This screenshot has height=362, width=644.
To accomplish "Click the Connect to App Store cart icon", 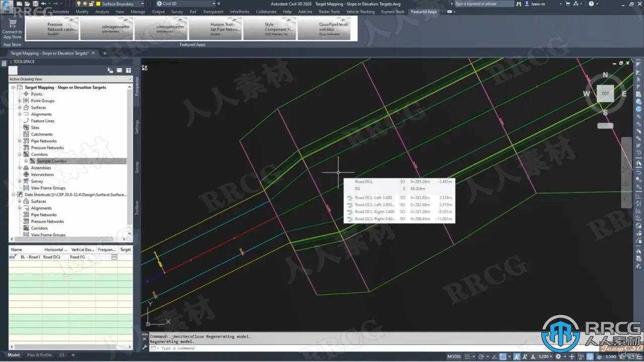I will pyautogui.click(x=12, y=24).
